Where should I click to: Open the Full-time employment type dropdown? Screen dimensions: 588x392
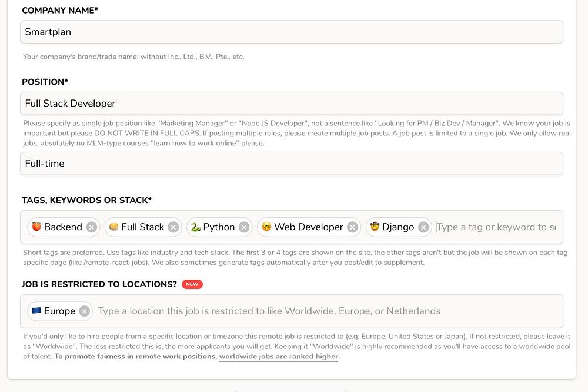pos(292,164)
